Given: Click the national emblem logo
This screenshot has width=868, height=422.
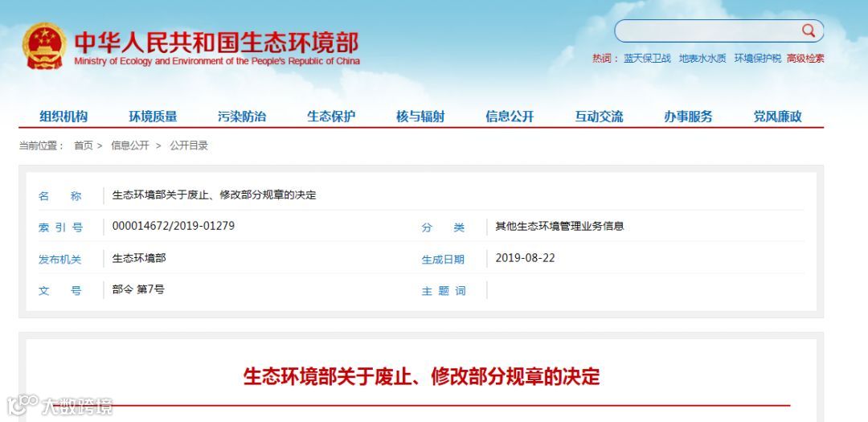Looking at the screenshot, I should [x=45, y=45].
